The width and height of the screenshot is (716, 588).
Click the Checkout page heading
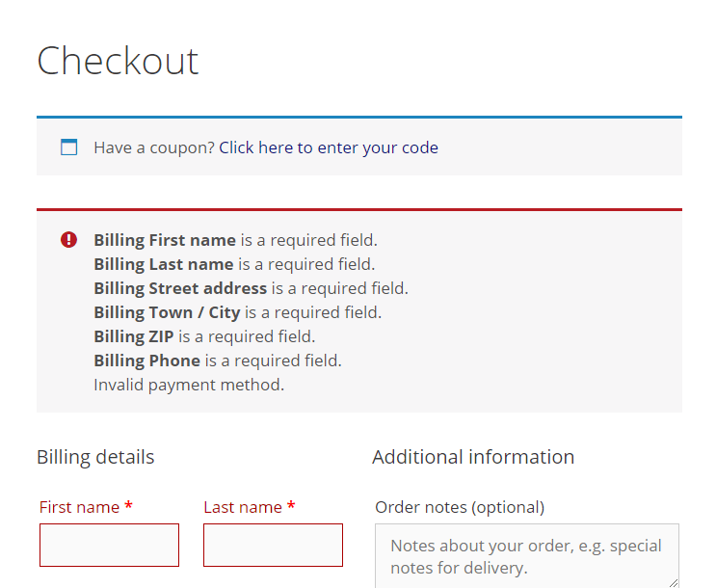pyautogui.click(x=118, y=61)
